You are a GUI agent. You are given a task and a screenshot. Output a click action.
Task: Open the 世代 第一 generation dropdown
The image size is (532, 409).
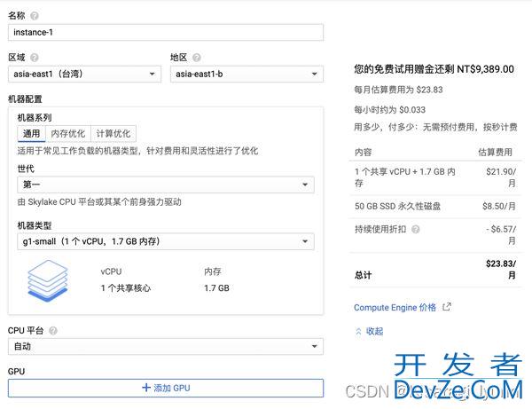pyautogui.click(x=166, y=185)
